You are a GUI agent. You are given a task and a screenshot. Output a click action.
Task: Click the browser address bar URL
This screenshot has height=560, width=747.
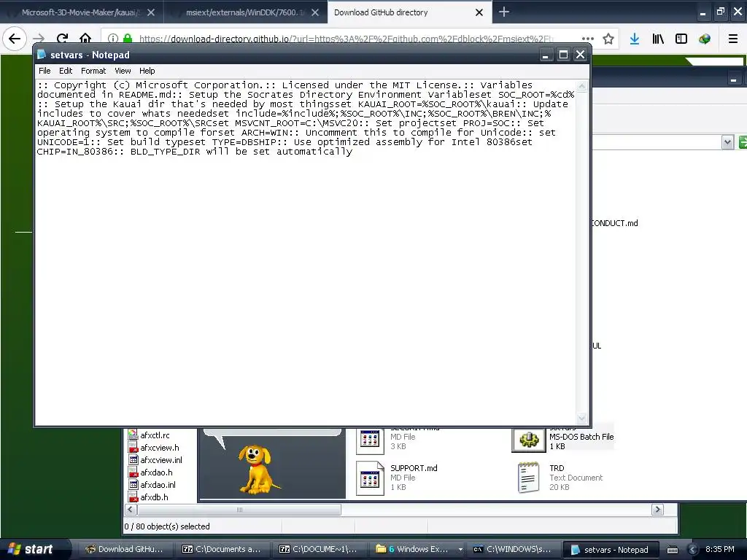[347, 39]
